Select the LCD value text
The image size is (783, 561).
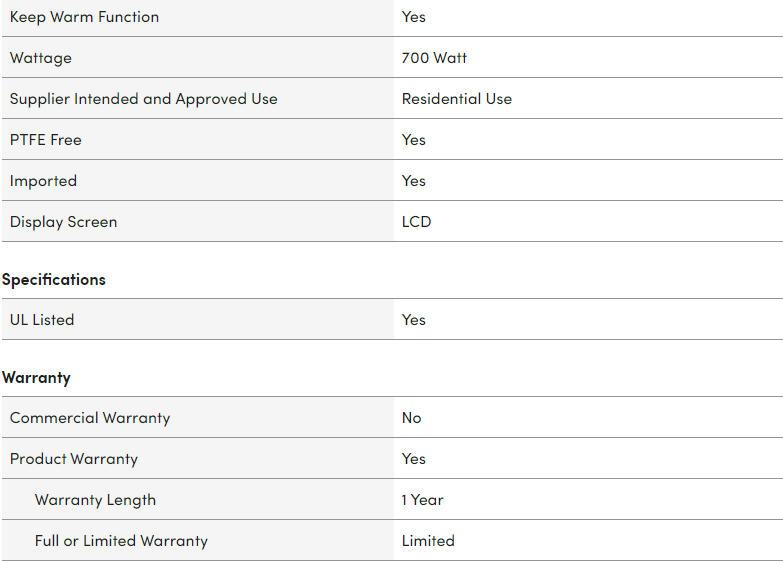(x=416, y=222)
